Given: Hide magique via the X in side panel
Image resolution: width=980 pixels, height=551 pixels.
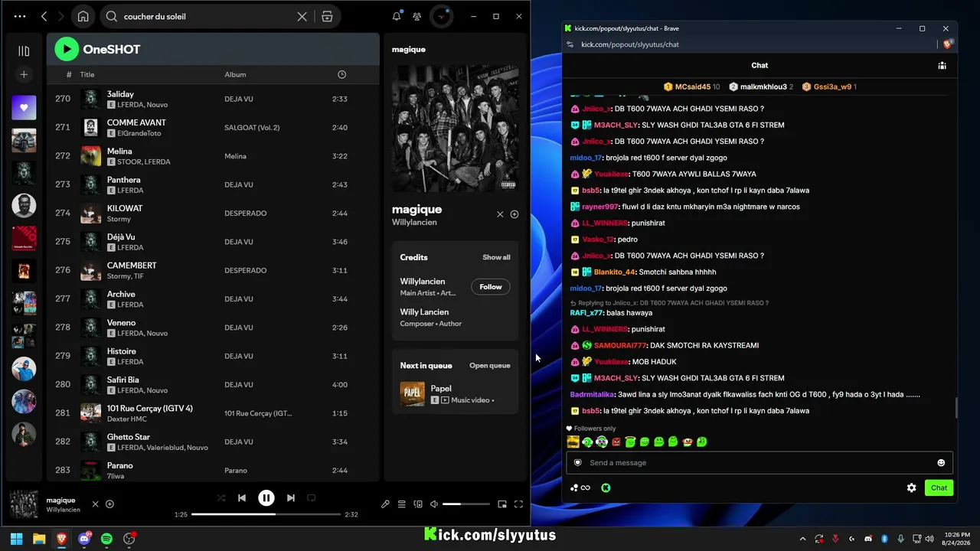Looking at the screenshot, I should coord(500,214).
